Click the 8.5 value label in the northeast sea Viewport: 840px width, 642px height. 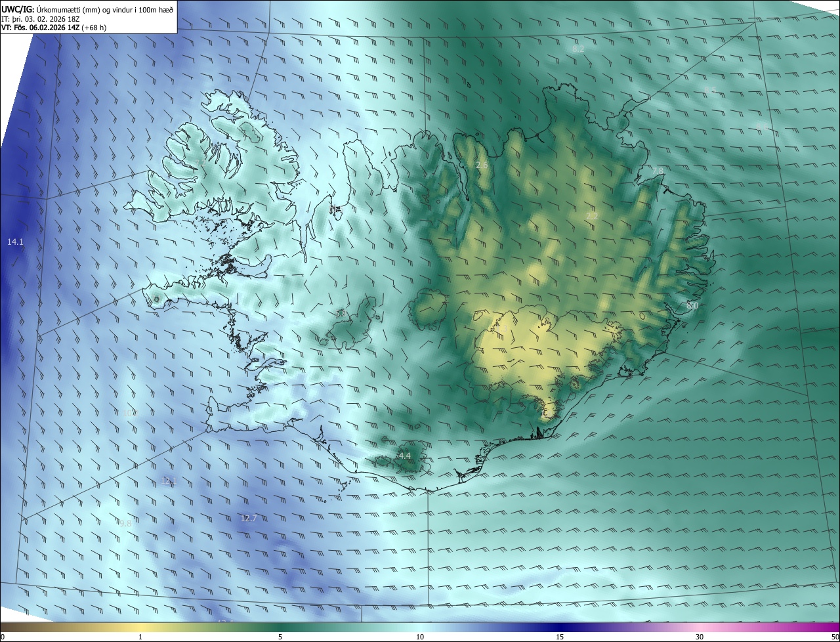point(710,90)
